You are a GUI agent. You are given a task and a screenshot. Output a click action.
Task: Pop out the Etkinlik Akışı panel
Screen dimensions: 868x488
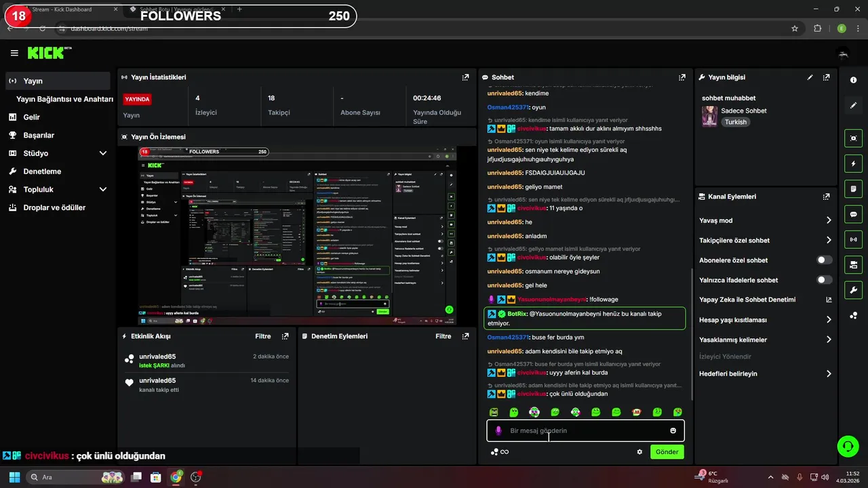tap(285, 336)
